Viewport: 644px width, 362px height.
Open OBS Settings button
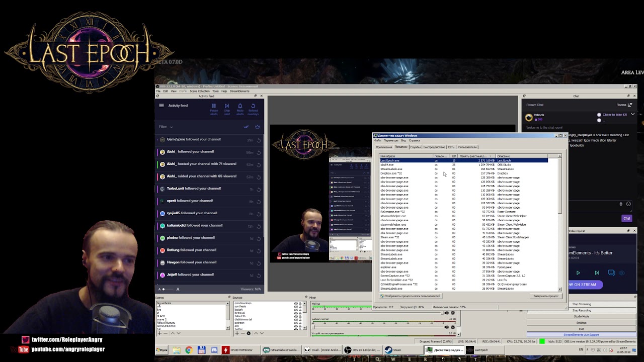point(581,323)
